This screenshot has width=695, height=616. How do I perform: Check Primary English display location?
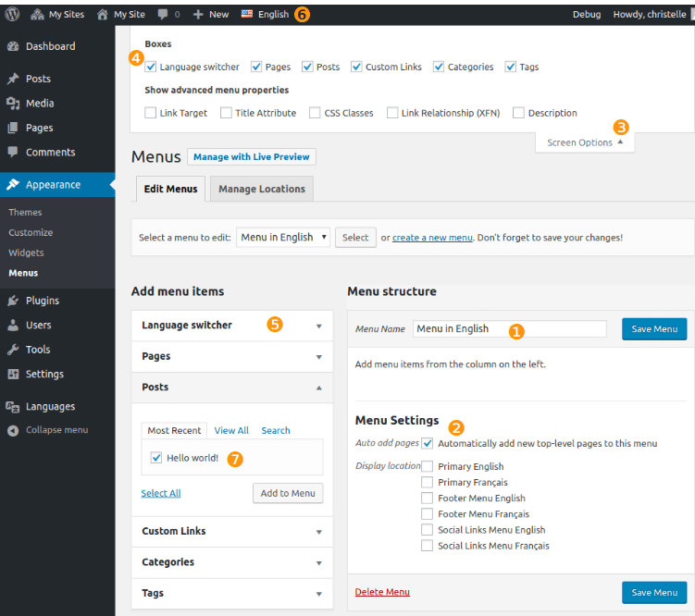pos(428,466)
